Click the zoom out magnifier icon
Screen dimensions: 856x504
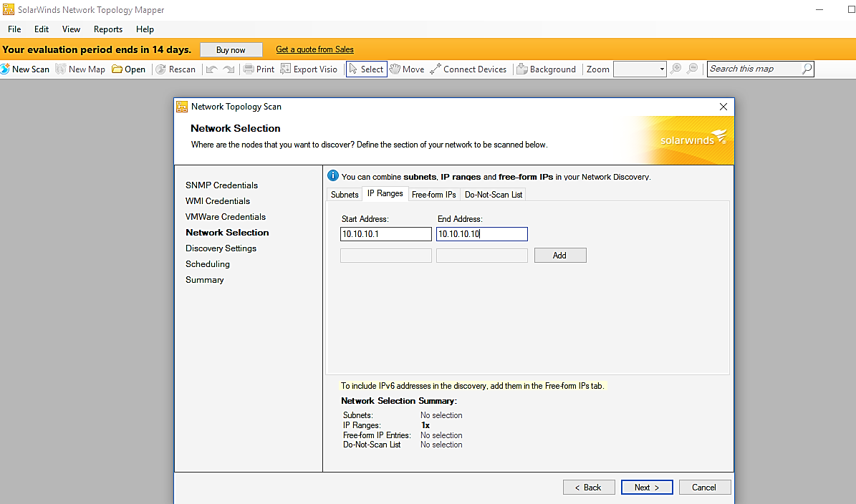(x=692, y=69)
